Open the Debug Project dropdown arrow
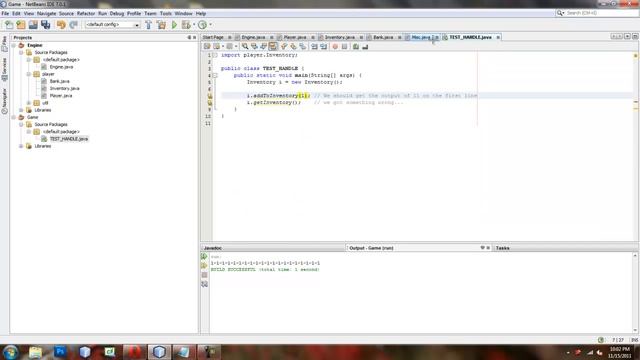The width and height of the screenshot is (640, 360). 194,25
